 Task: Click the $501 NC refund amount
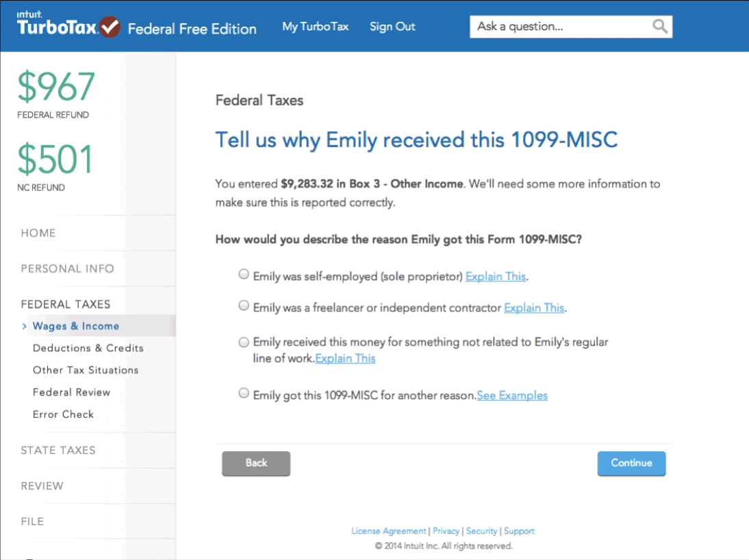click(55, 160)
